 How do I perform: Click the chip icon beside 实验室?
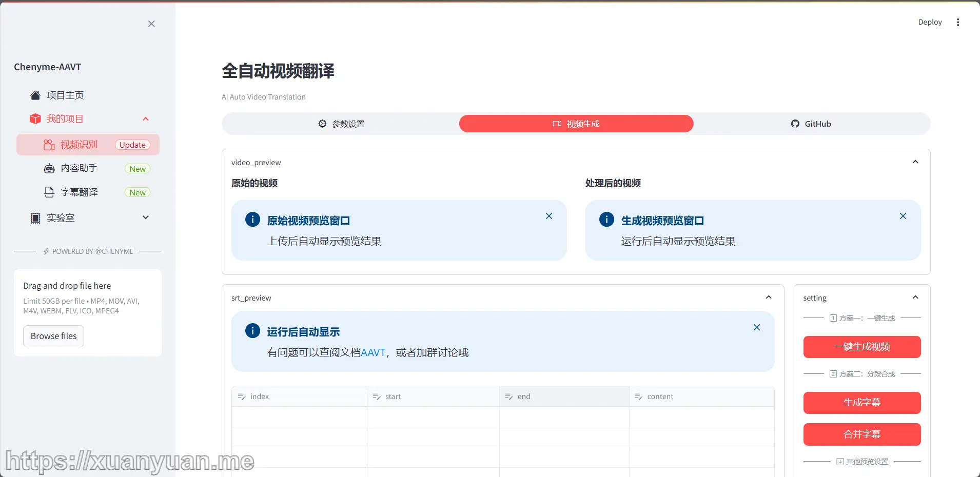tap(35, 218)
